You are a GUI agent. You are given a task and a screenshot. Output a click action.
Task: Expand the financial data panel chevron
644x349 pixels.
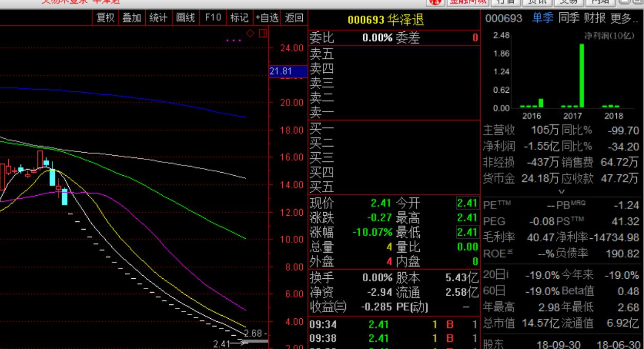561,192
